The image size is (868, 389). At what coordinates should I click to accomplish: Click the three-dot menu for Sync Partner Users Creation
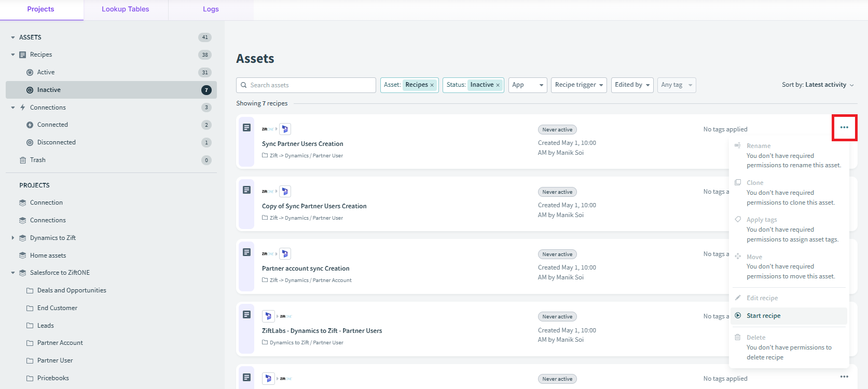(x=844, y=127)
